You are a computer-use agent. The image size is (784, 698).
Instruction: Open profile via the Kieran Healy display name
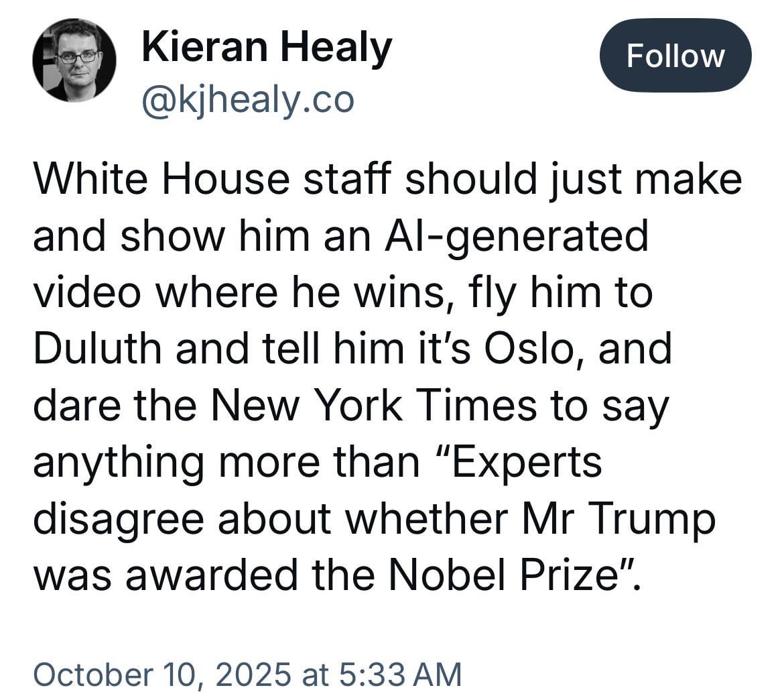tap(266, 48)
